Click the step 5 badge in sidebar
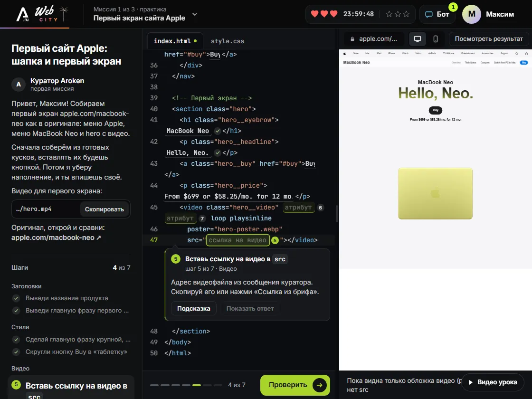Image resolution: width=532 pixels, height=399 pixels. coord(16,385)
